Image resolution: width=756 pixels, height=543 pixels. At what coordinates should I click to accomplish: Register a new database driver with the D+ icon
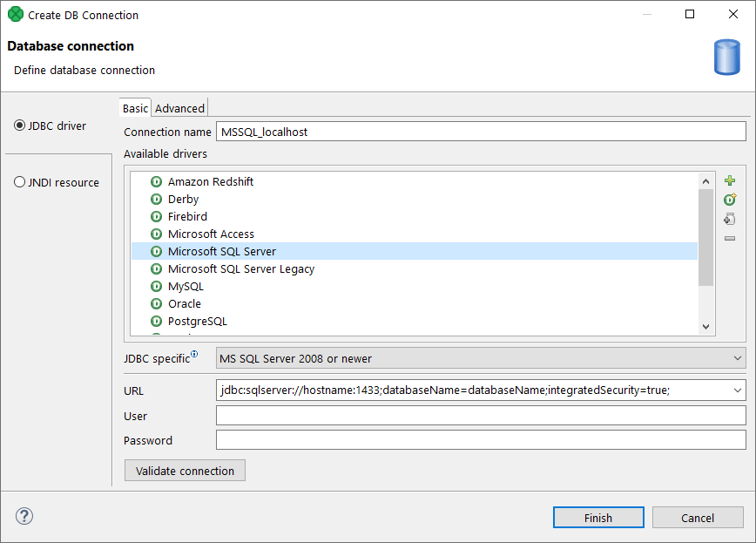729,200
